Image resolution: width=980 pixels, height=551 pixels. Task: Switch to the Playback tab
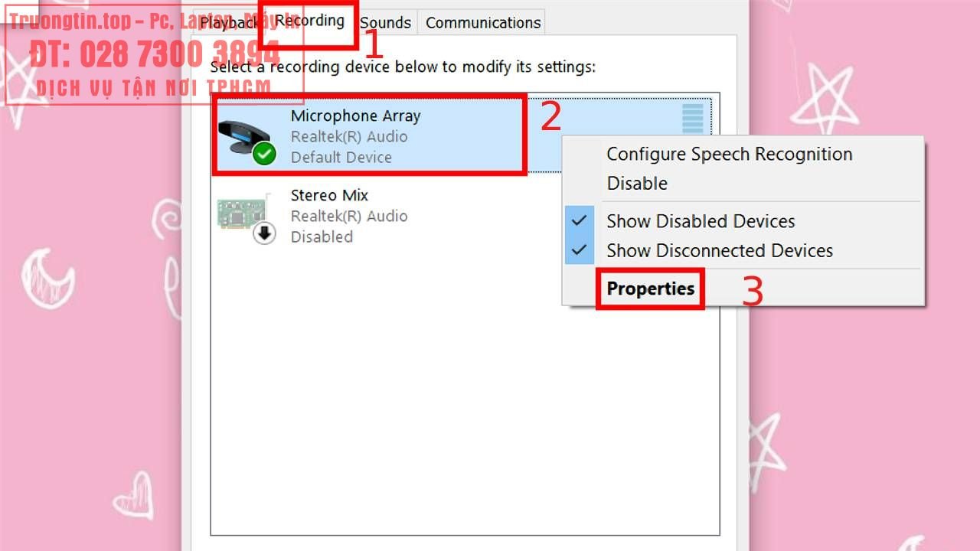[228, 22]
